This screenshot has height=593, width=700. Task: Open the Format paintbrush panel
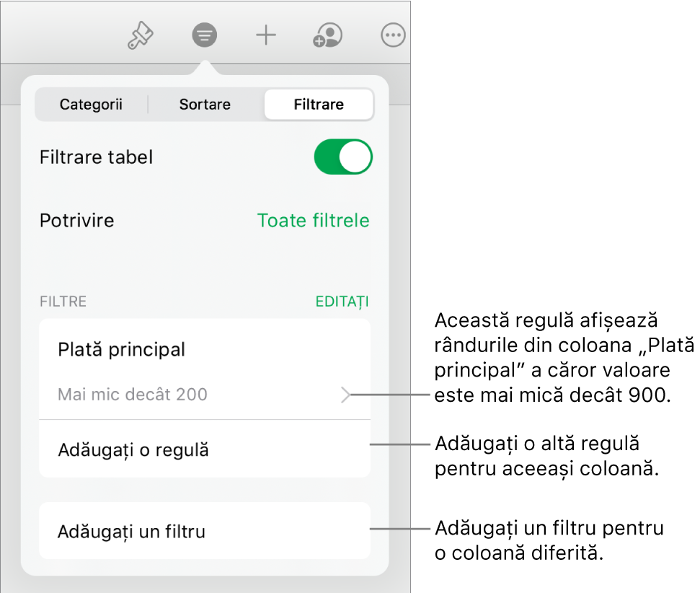point(140,34)
